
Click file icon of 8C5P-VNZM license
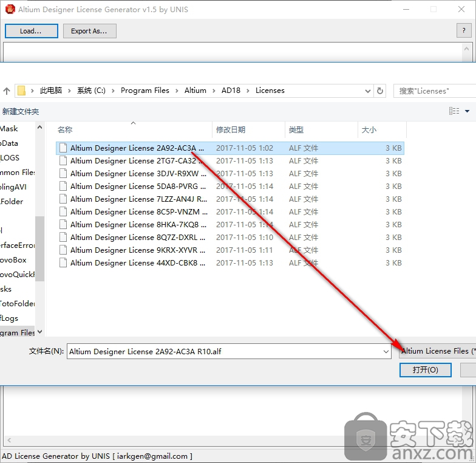click(x=63, y=211)
